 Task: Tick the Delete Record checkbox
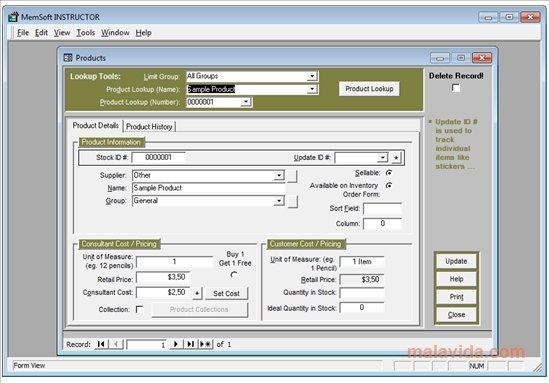456,88
